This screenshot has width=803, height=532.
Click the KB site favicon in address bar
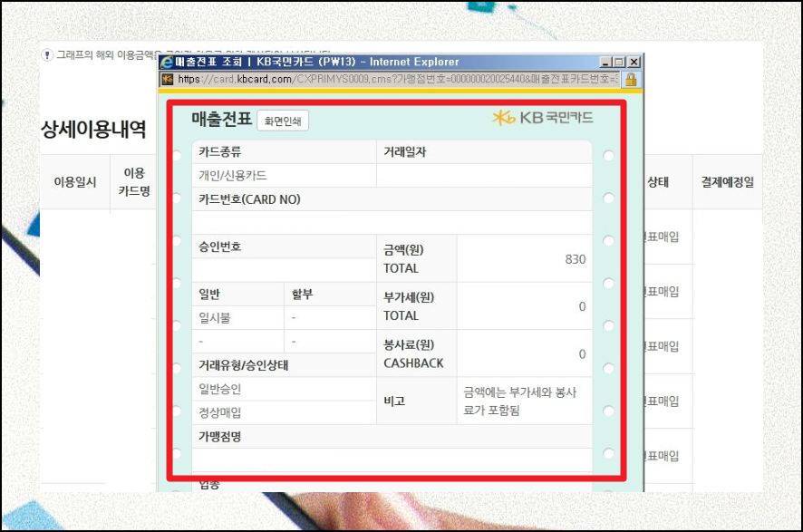click(168, 80)
